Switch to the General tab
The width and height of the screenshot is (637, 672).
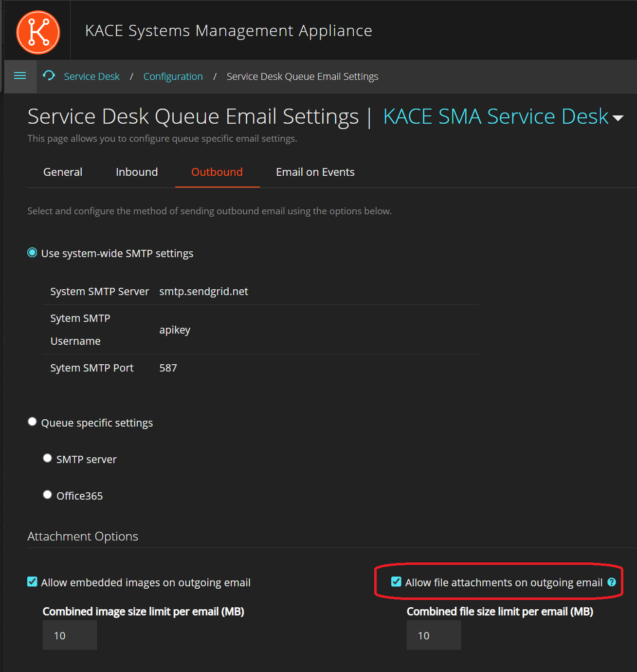62,172
